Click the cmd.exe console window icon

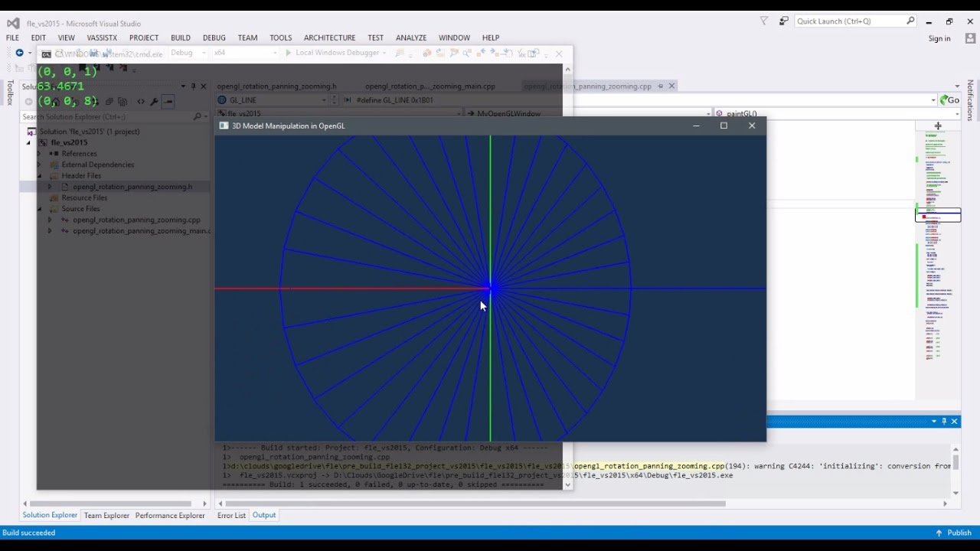46,54
